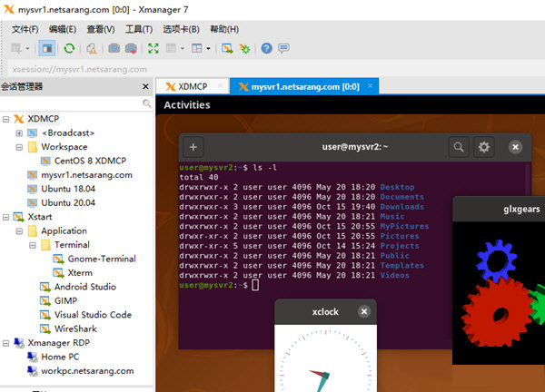Click the magnifier in the session manager search
This screenshot has height=392, width=545.
tap(147, 104)
